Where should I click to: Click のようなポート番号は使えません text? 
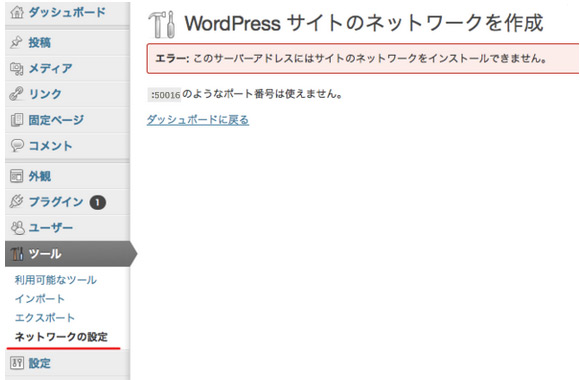263,94
